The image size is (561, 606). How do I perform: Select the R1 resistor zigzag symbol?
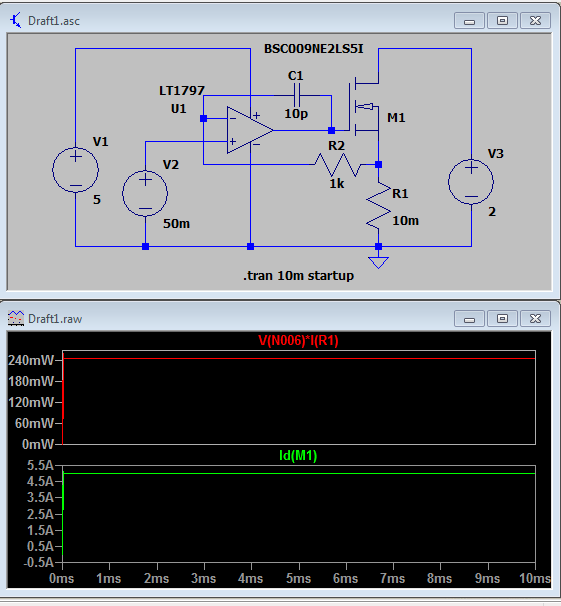point(379,205)
